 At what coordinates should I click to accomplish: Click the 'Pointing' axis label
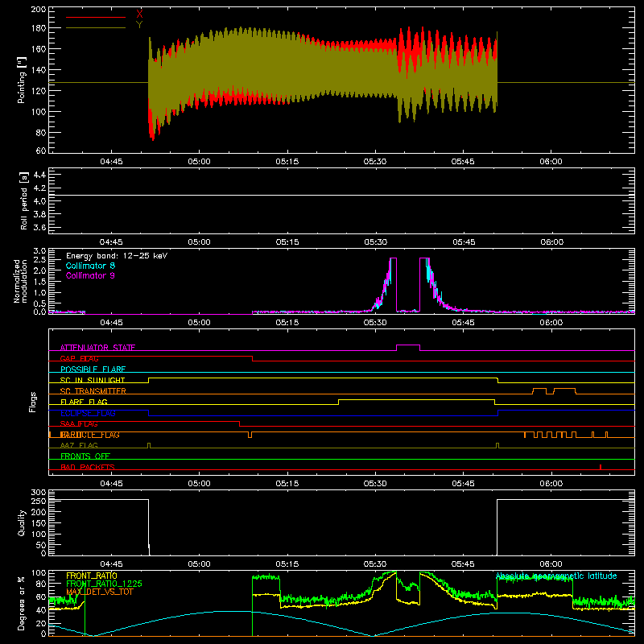[x=22, y=80]
